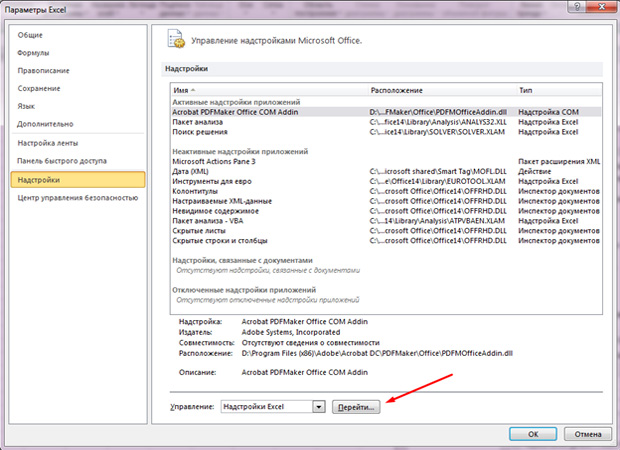Click Активные надстройки приложений group heading
This screenshot has height=450, width=620.
(x=236, y=102)
